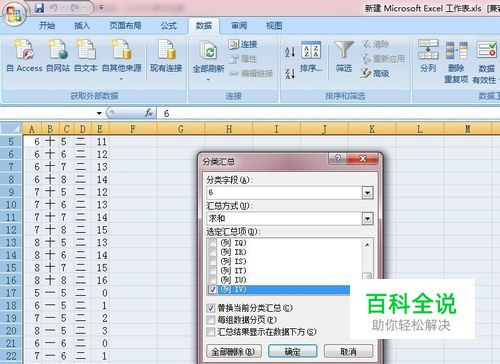Switch to the 插入 tab
This screenshot has width=500, height=364.
[x=82, y=25]
